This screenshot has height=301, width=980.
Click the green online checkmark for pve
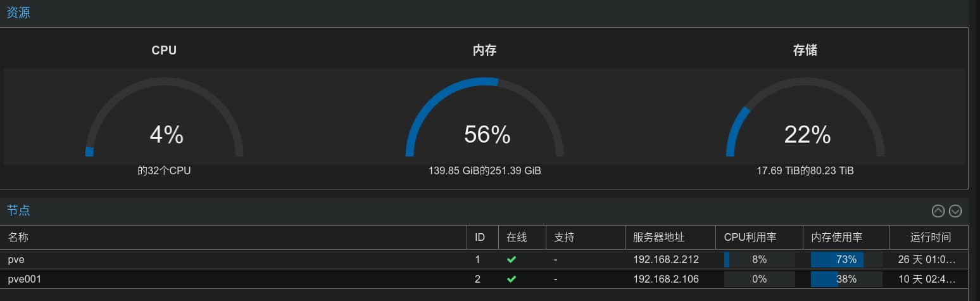coord(512,259)
